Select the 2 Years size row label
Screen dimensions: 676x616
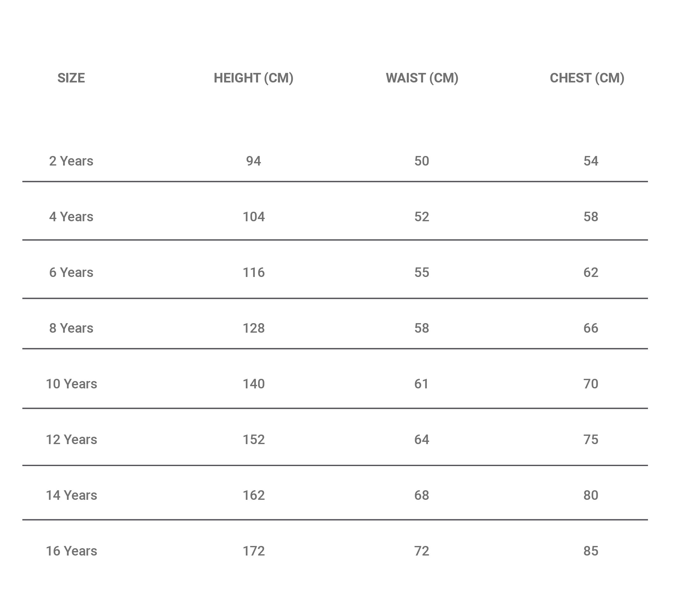click(x=71, y=161)
